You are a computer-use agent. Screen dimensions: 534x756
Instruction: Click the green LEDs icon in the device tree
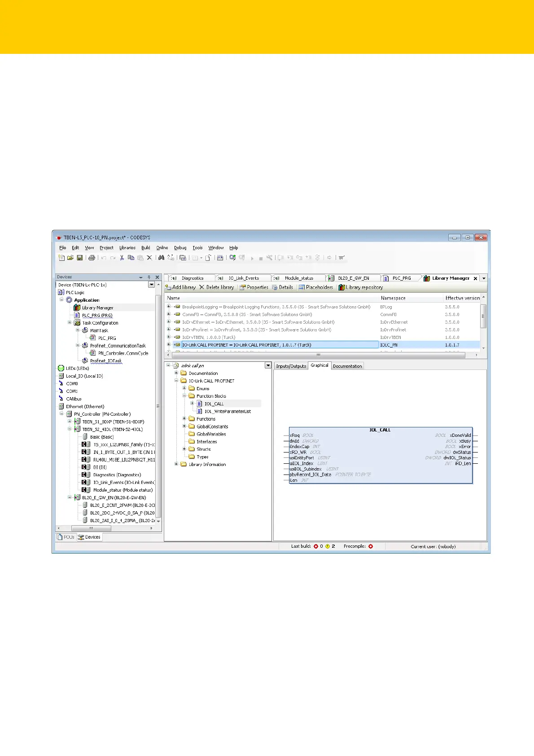click(x=61, y=368)
